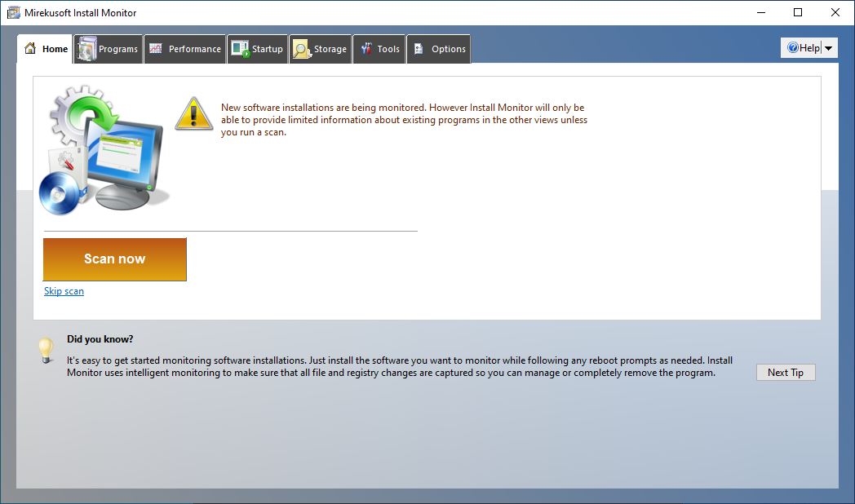The image size is (855, 504).
Task: Select the Storage tab
Action: 320,49
